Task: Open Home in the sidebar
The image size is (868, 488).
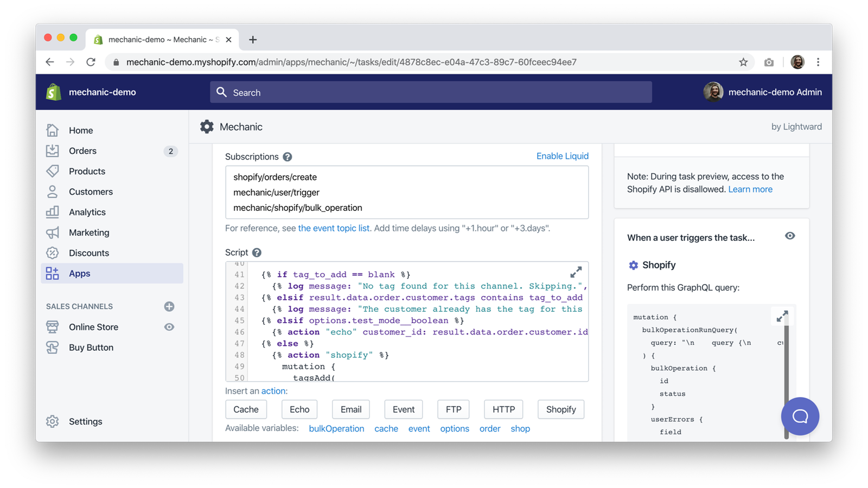Action: point(80,130)
